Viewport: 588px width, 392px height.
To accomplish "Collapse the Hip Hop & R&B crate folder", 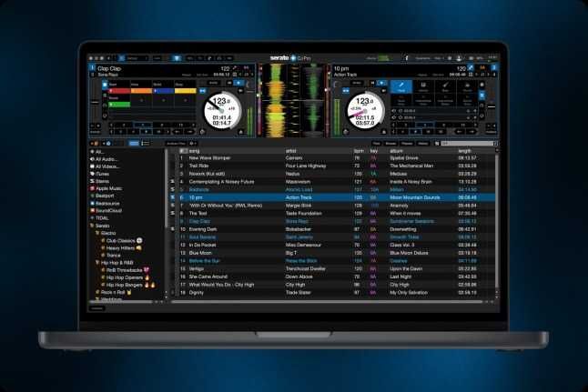I will pyautogui.click(x=97, y=263).
